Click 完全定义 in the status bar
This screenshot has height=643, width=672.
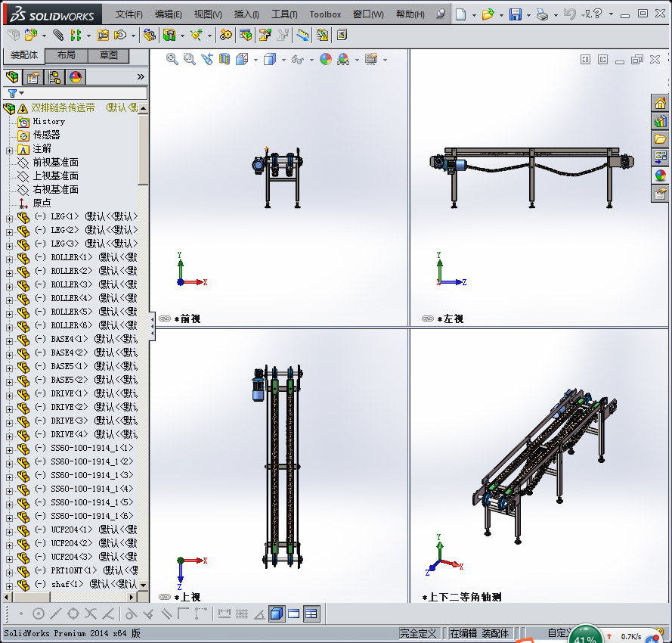[x=417, y=632]
